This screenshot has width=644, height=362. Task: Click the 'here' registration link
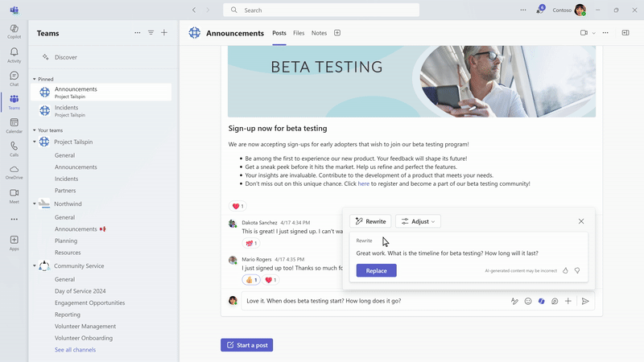(364, 183)
